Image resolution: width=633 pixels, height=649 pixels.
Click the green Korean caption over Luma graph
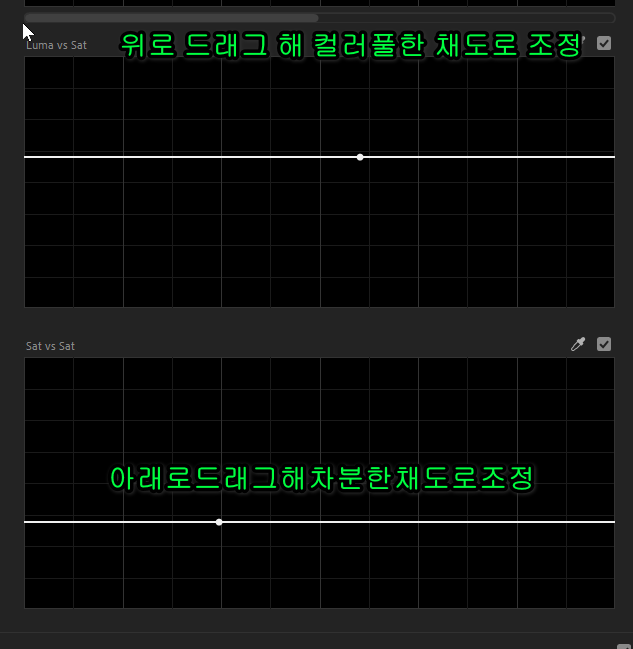[x=350, y=45]
